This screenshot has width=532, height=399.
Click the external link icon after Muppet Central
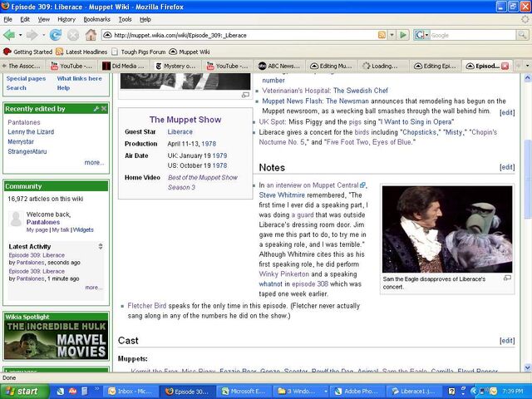(x=362, y=185)
